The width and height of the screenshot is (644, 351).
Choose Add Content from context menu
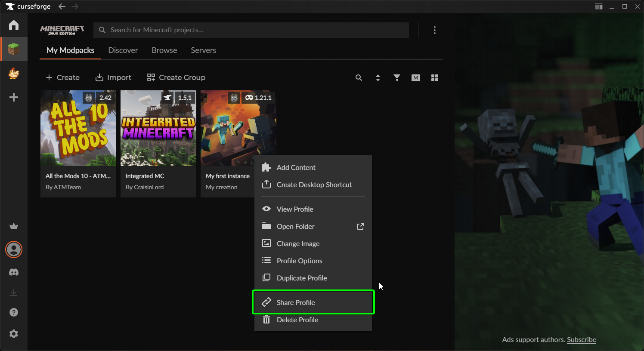tap(313, 167)
